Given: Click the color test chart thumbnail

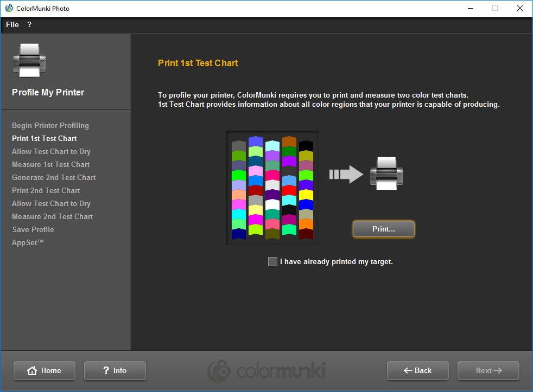Looking at the screenshot, I should 272,188.
